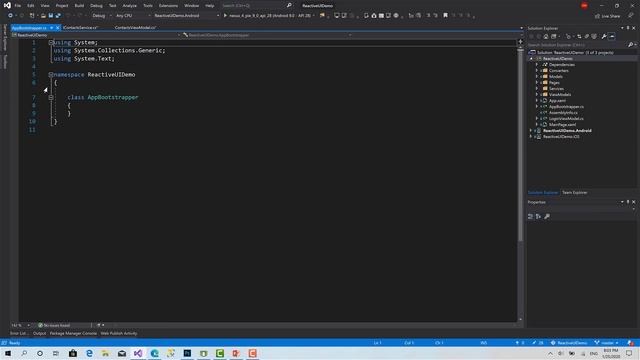Click the Open File folder icon

click(43, 16)
